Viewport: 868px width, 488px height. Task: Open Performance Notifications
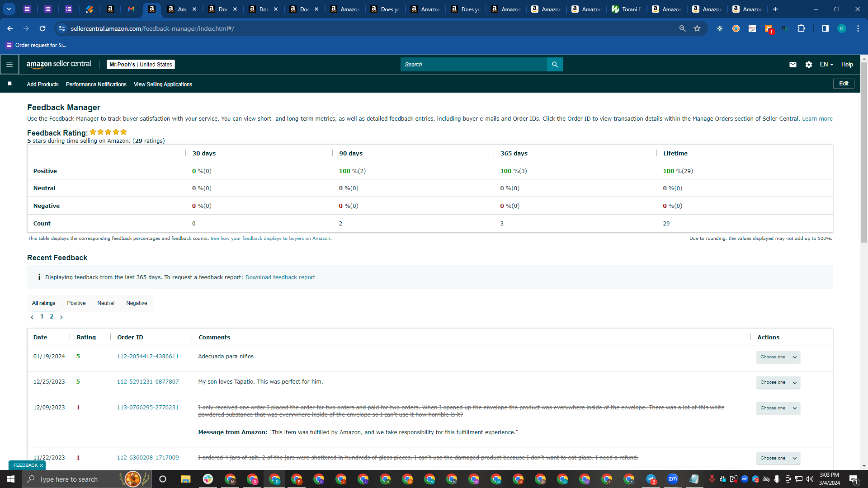coord(96,84)
